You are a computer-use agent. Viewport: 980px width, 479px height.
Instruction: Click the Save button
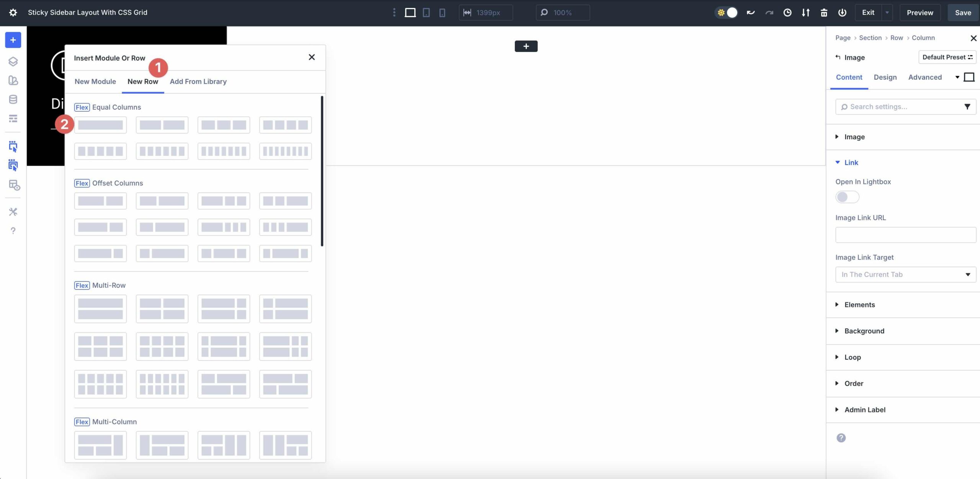pyautogui.click(x=963, y=12)
